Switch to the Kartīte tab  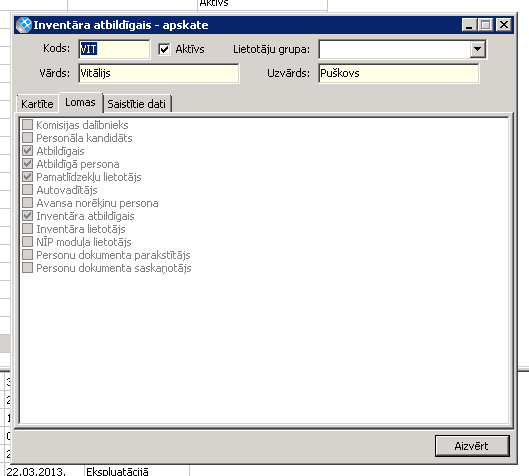coord(37,104)
